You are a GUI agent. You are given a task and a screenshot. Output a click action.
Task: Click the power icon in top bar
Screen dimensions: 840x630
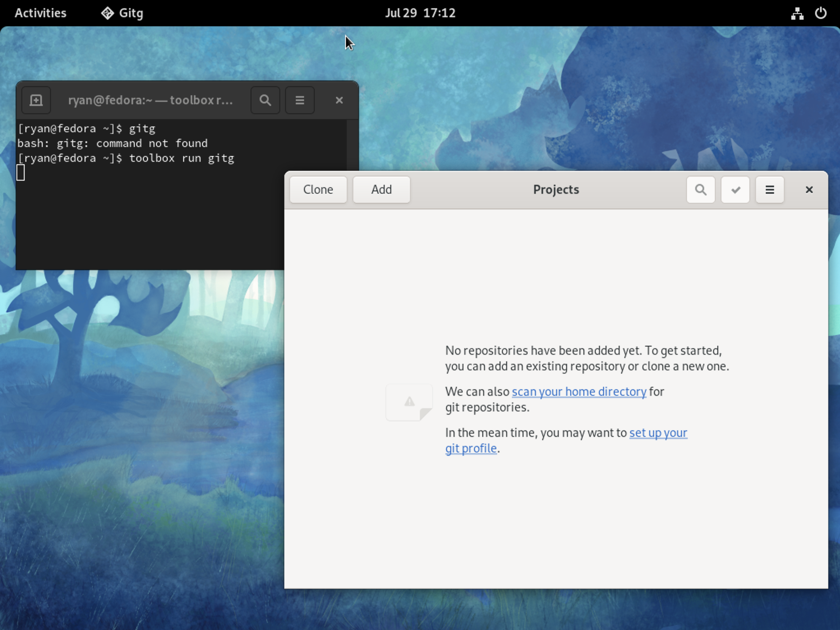pyautogui.click(x=820, y=13)
